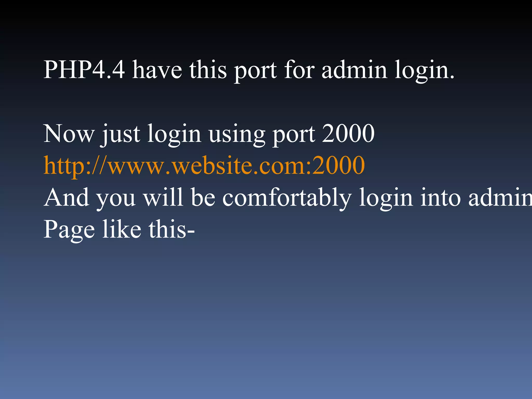Click the 'PHP4.4' text at slide top

pyautogui.click(x=84, y=70)
